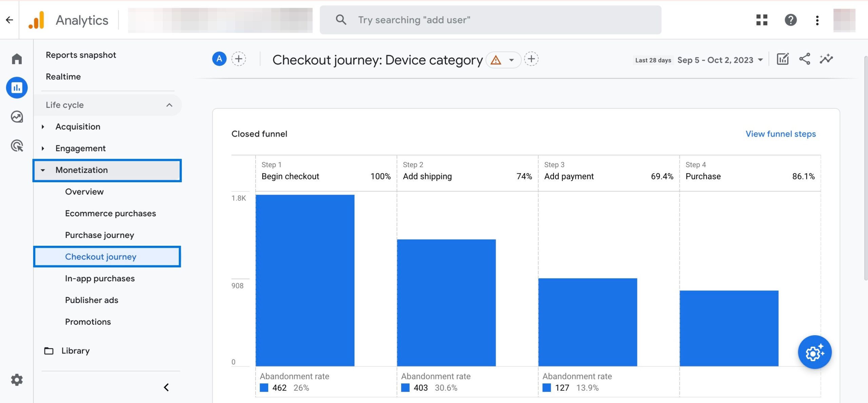Viewport: 868px width, 403px height.
Task: Select the Reports icon in rail
Action: (x=17, y=88)
